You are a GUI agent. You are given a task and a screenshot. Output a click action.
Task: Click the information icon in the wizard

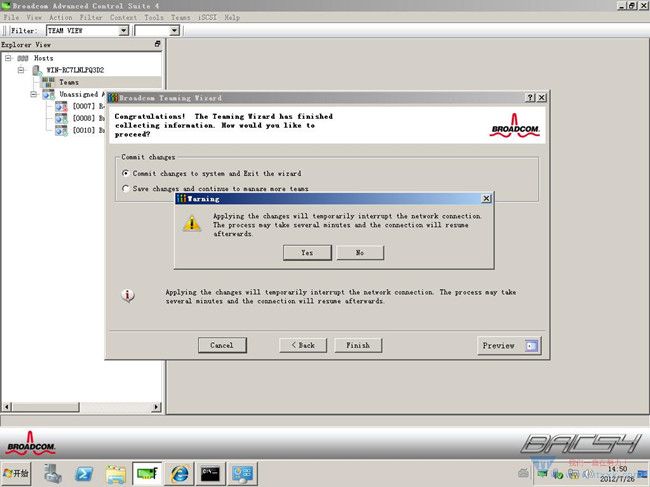(x=128, y=295)
